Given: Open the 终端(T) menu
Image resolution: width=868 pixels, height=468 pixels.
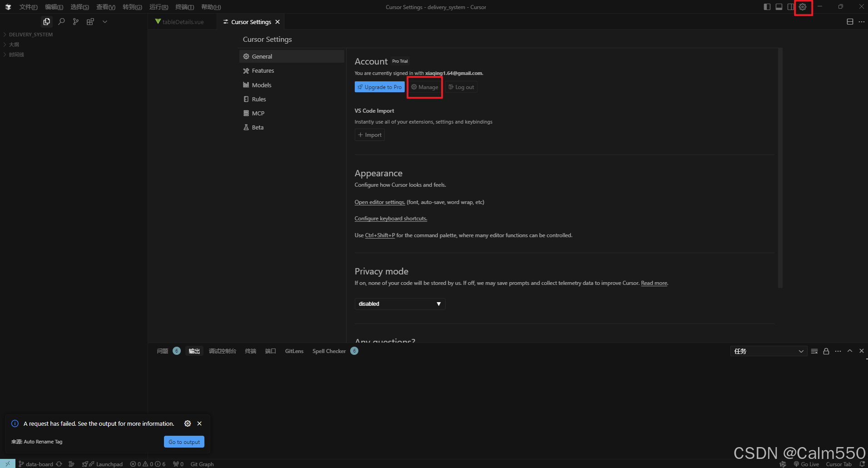Looking at the screenshot, I should [x=184, y=7].
